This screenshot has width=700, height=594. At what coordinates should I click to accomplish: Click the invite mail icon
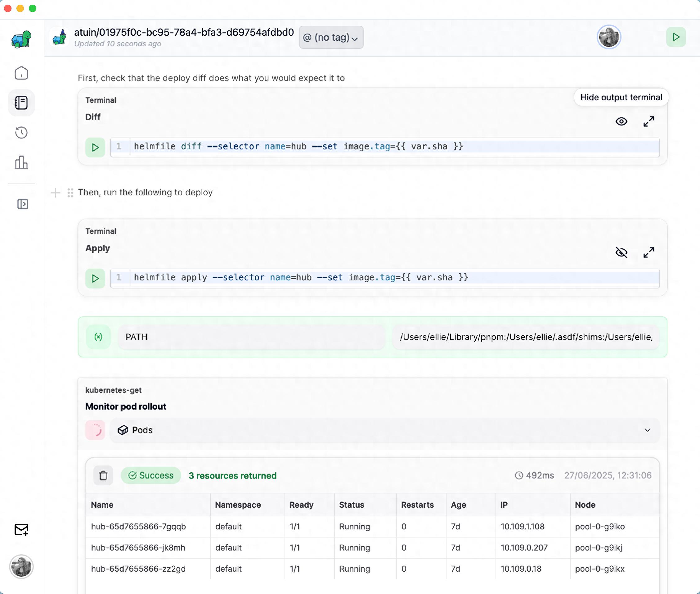[x=21, y=530]
